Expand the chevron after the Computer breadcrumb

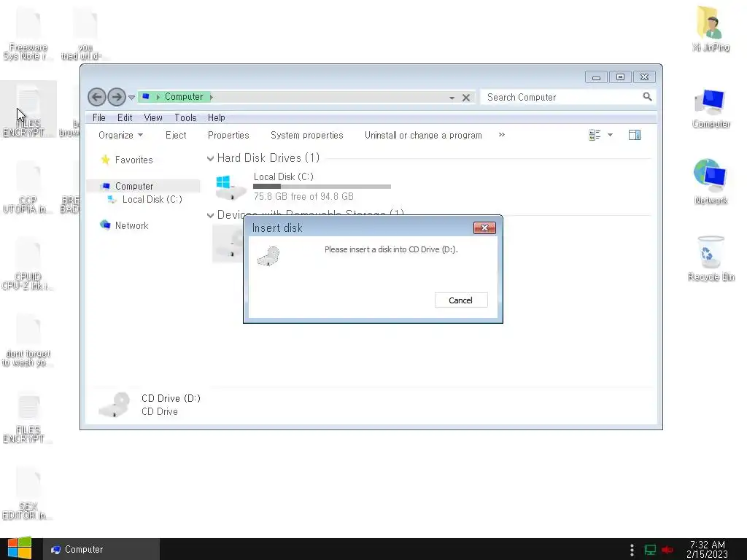point(212,97)
